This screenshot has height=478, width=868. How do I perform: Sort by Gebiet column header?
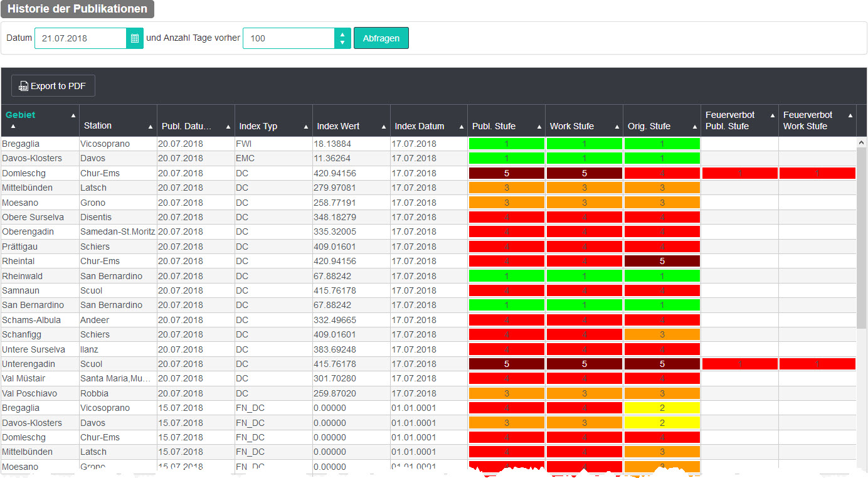pos(40,120)
